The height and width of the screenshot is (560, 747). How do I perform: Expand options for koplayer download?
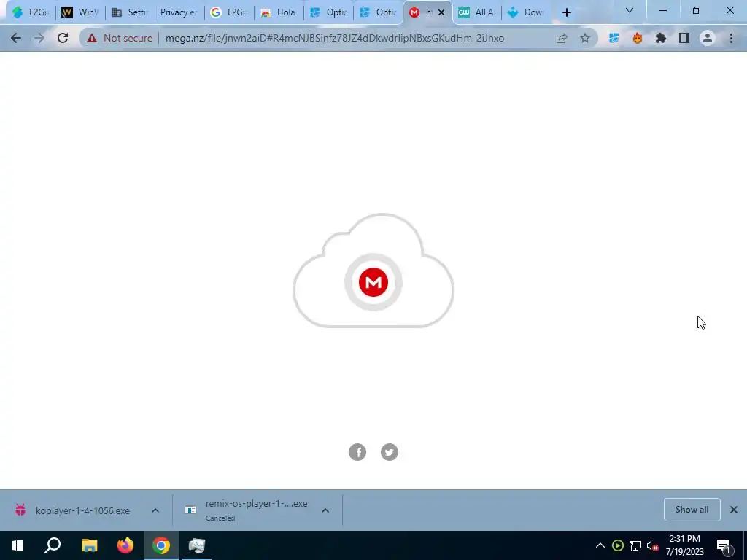click(155, 510)
